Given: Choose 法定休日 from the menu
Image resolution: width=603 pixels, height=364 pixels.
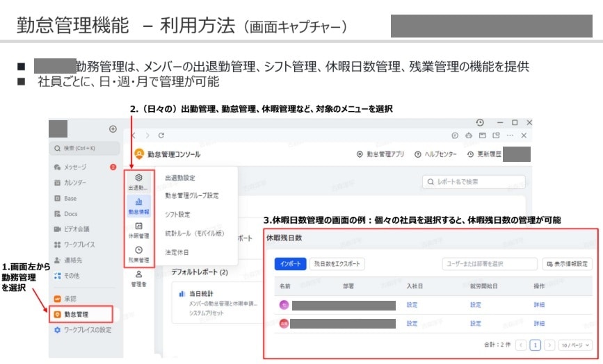Looking at the screenshot, I should pos(177,252).
